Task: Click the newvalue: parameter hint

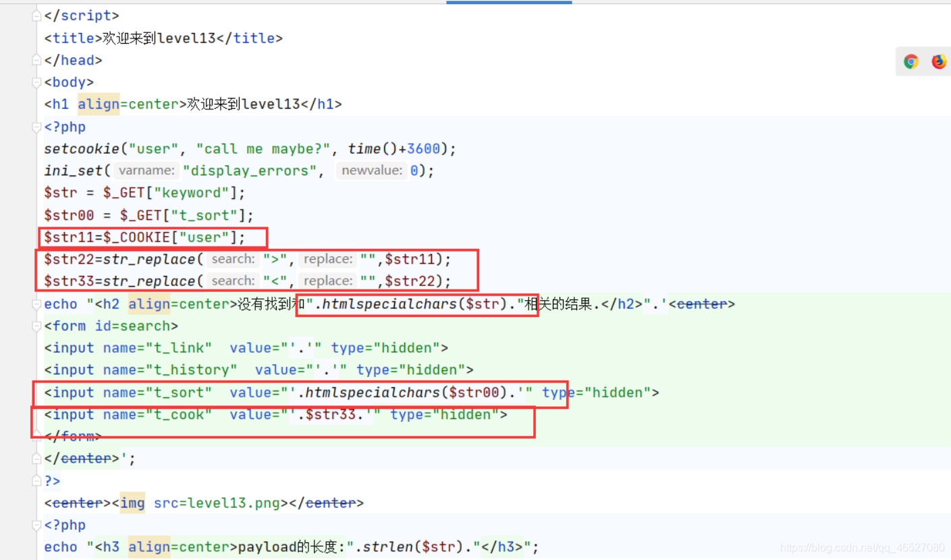Action: point(373,171)
